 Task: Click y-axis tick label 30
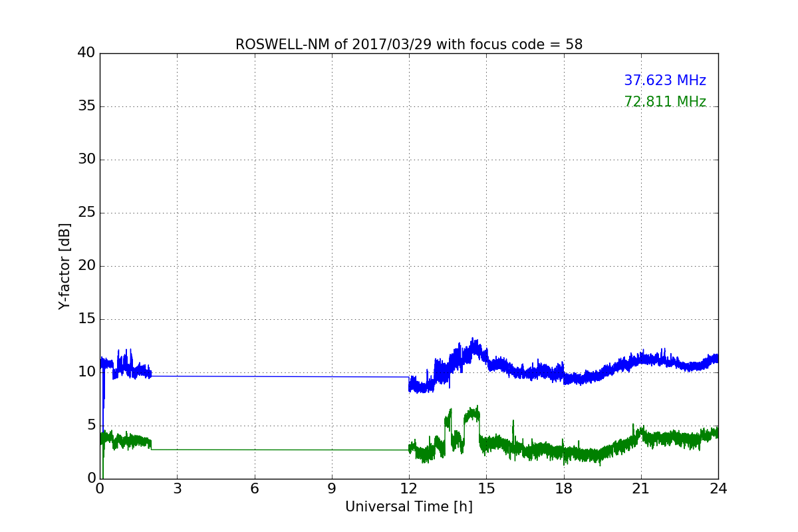tap(86, 160)
